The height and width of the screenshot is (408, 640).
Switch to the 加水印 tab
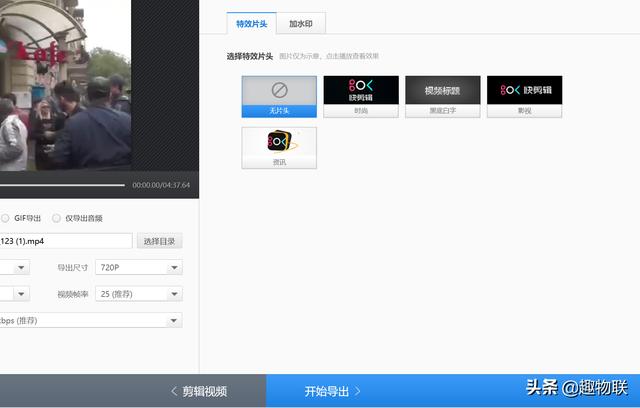pos(302,24)
